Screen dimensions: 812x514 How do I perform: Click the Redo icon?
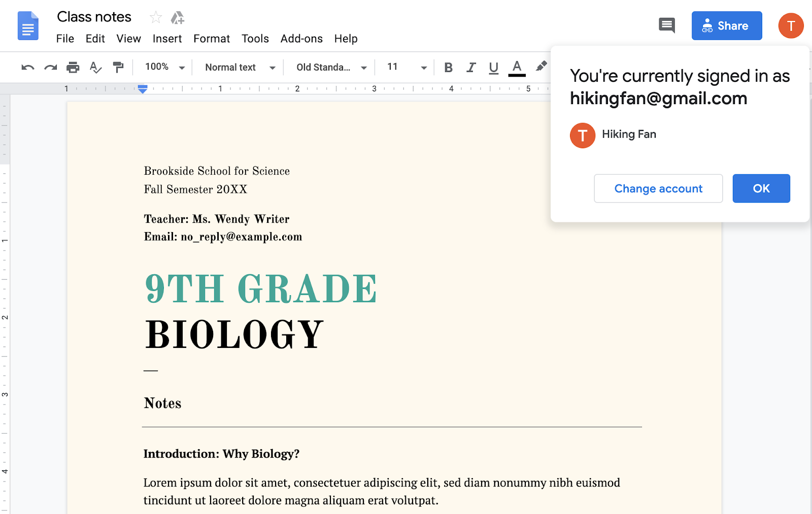(50, 67)
